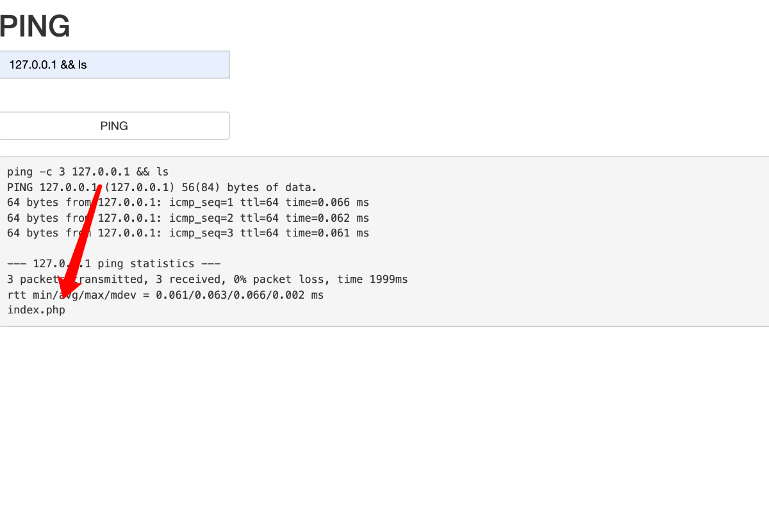
Task: Select the icmp_seq=1 reply line
Action: tap(188, 203)
